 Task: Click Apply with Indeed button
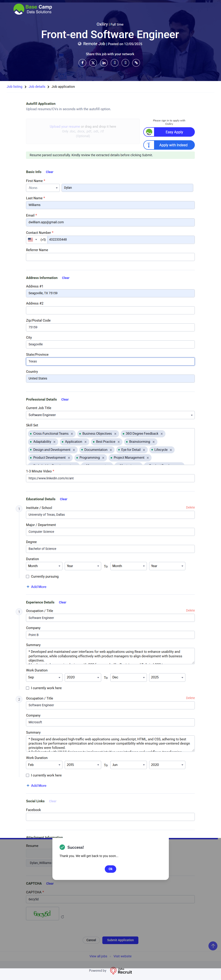tap(169, 145)
